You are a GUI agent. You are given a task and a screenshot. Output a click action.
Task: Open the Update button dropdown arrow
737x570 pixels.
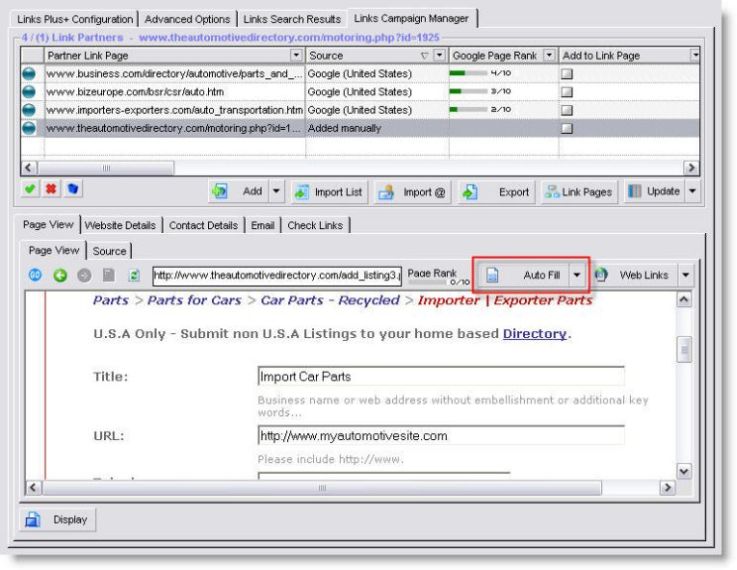click(692, 191)
